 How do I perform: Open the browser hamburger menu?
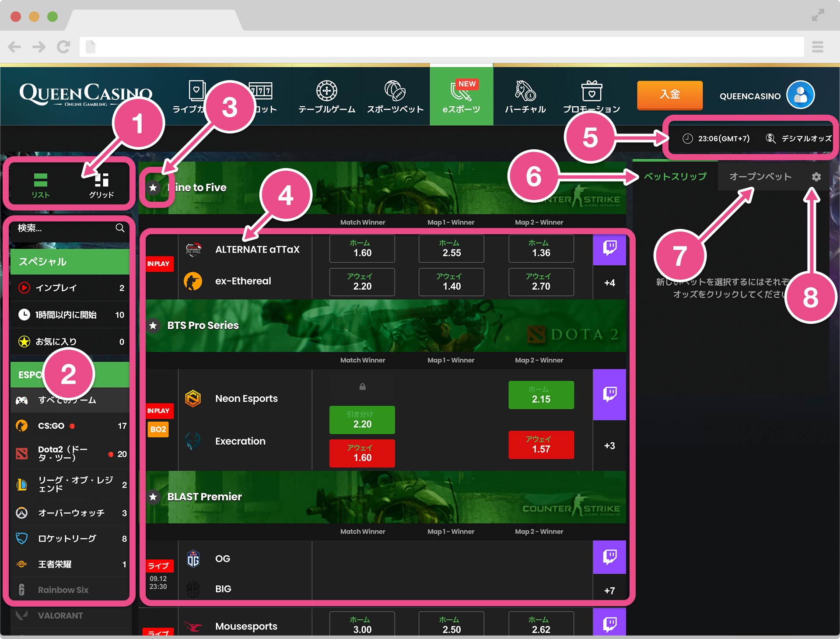tap(818, 47)
